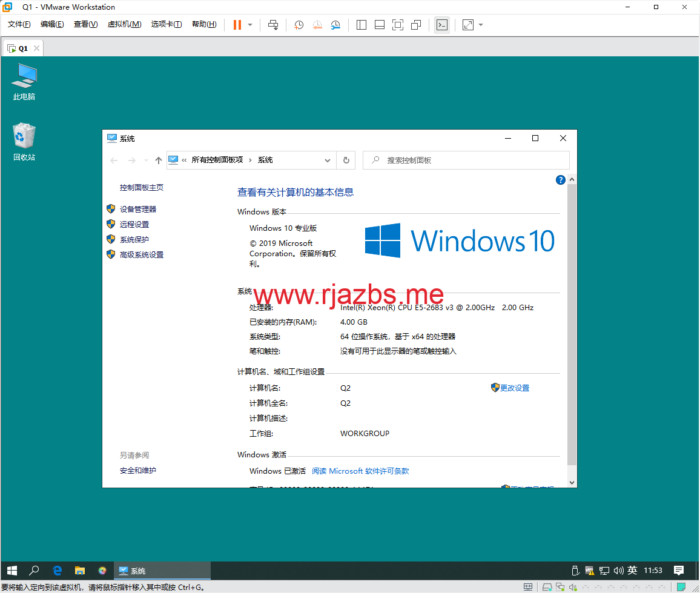The image size is (700, 593).
Task: Open the notification action center icon
Action: pyautogui.click(x=679, y=570)
